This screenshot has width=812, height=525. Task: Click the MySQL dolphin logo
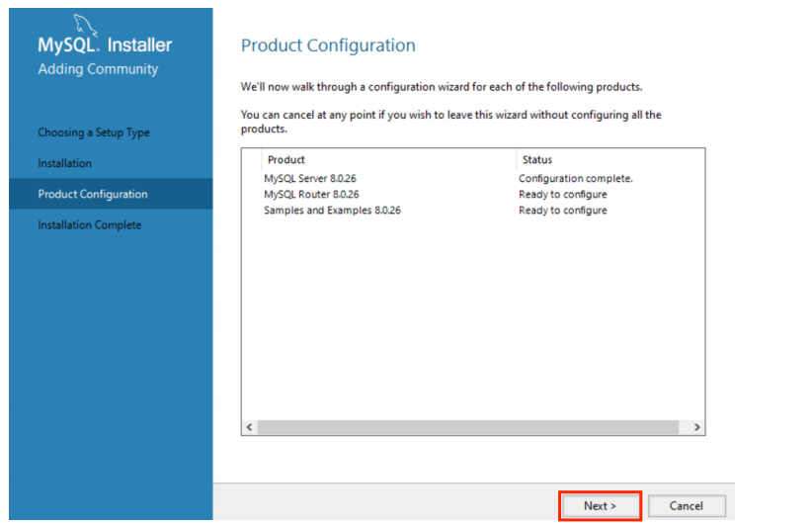tap(85, 25)
